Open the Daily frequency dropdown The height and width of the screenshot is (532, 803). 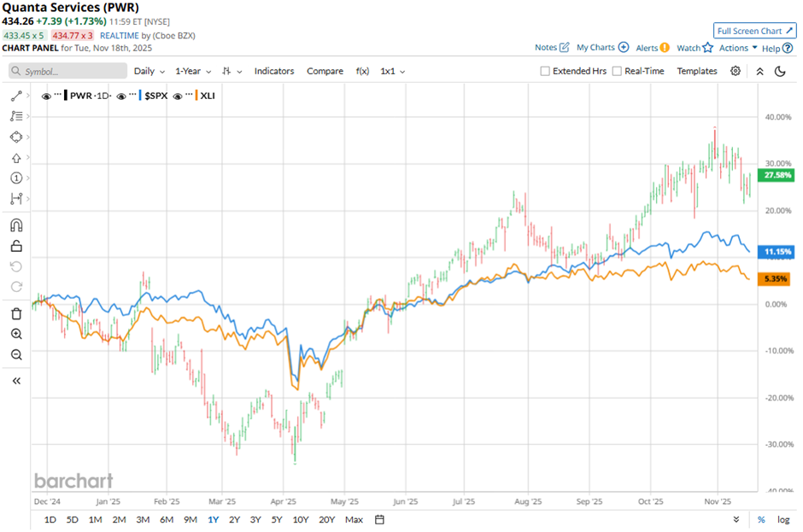pos(149,71)
